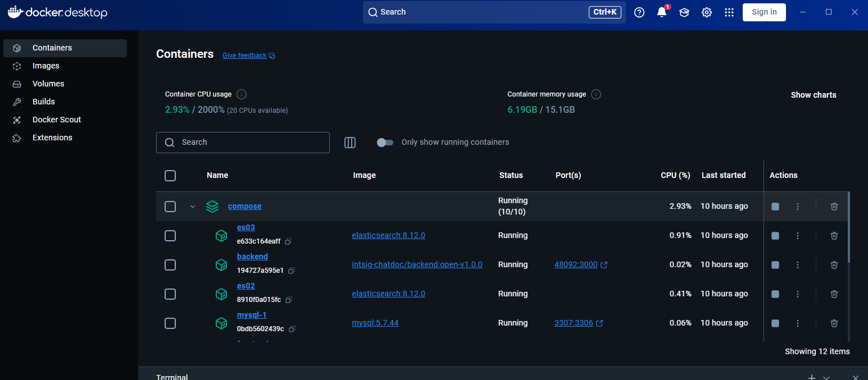Viewport: 868px width, 380px height.
Task: Open more actions menu for compose
Action: coord(797,207)
